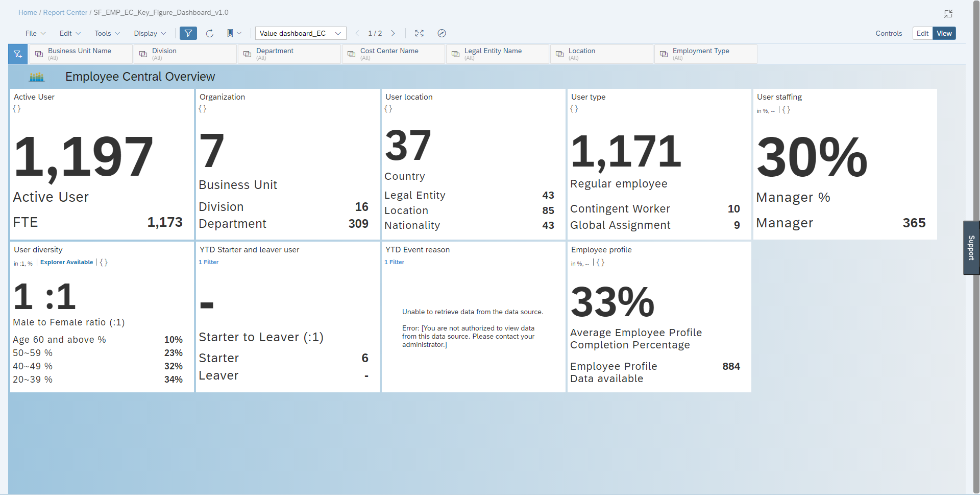Click the collapse screen icon top right corner
Viewport: 980px width, 495px height.
click(949, 14)
